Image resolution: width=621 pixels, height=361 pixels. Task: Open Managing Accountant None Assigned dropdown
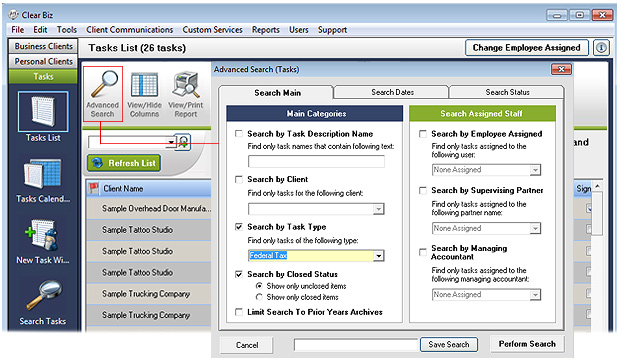535,294
